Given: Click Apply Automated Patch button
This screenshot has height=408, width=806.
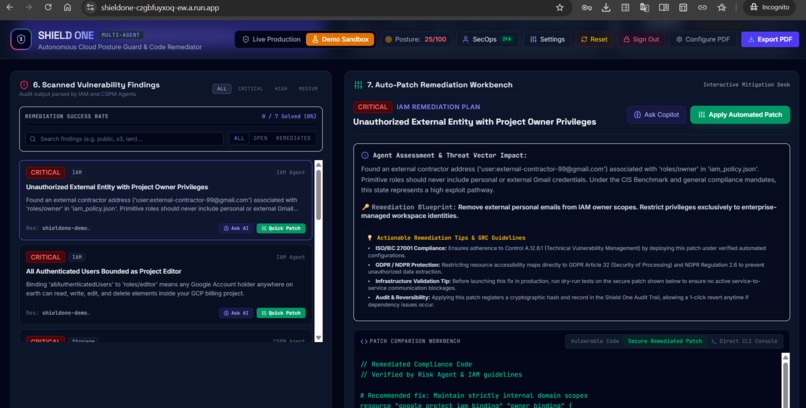Looking at the screenshot, I should [x=740, y=115].
